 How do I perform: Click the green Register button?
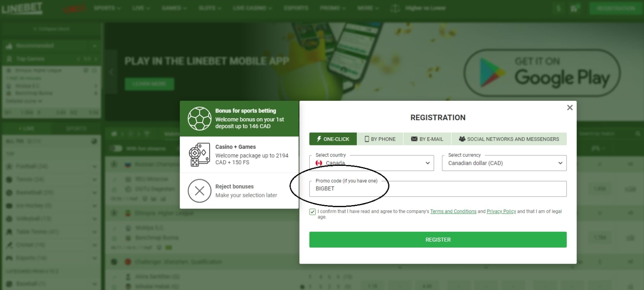(438, 240)
